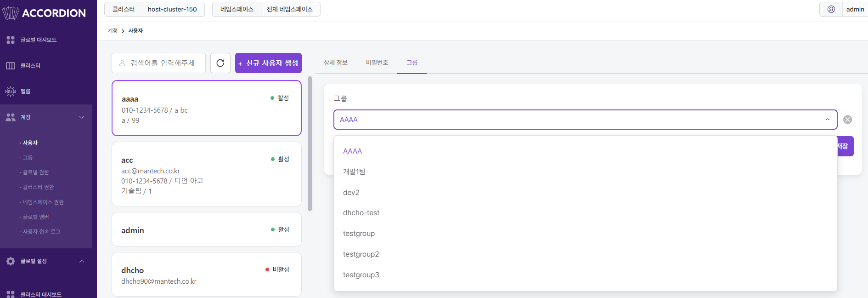Toggle the 글로벌 설정 section chevron
This screenshot has width=868, height=298.
82,261
